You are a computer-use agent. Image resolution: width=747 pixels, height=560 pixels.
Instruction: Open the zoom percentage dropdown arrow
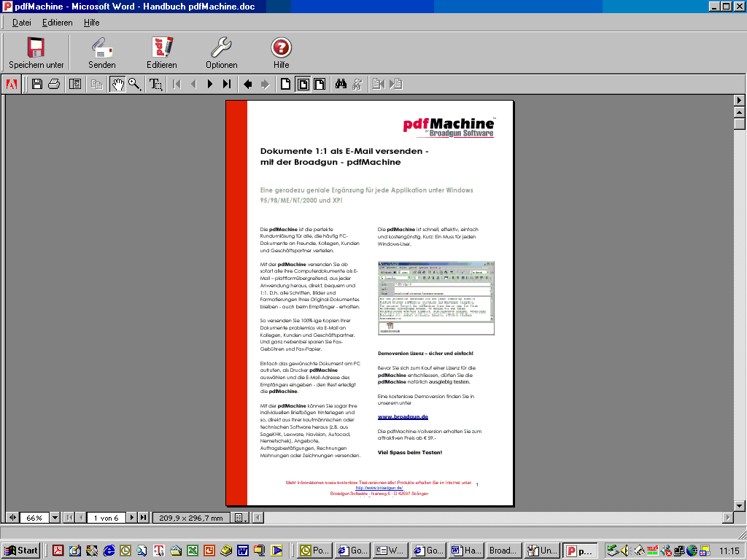(55, 518)
